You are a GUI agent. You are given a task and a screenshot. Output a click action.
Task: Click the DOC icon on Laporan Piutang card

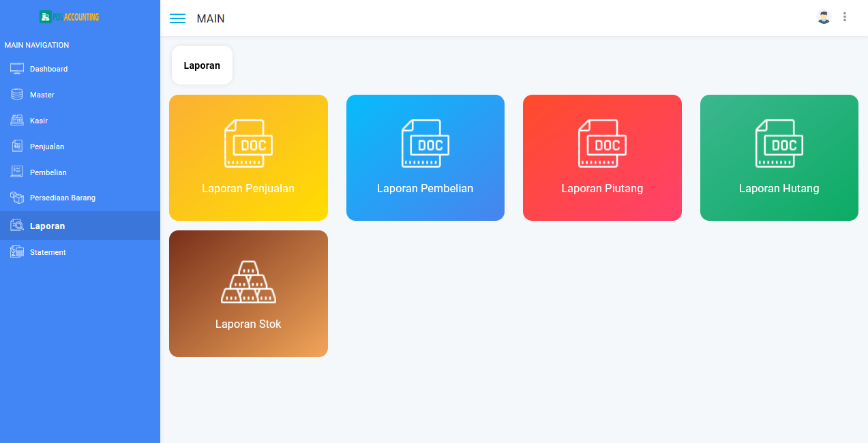pos(602,143)
